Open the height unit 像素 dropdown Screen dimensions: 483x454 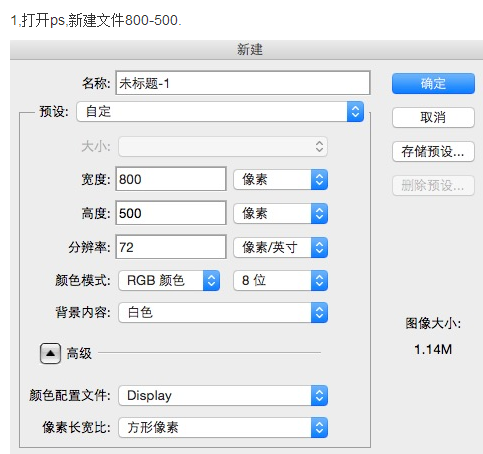[281, 213]
